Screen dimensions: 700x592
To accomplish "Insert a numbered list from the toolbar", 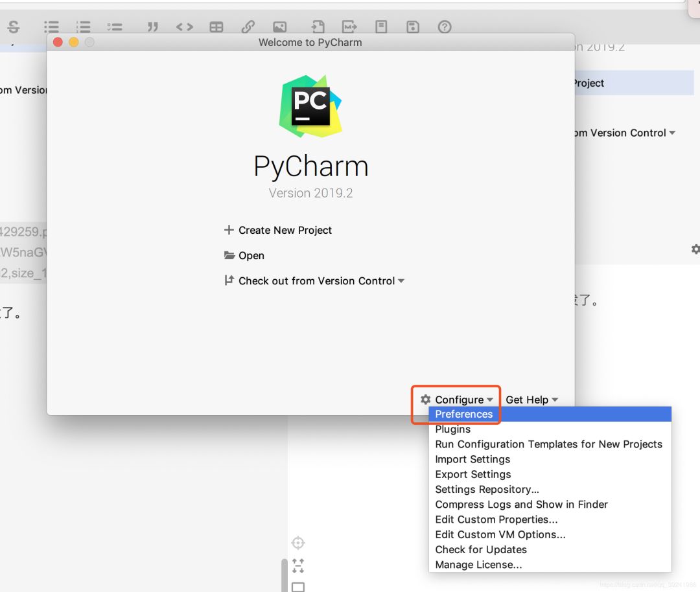I will [x=83, y=27].
